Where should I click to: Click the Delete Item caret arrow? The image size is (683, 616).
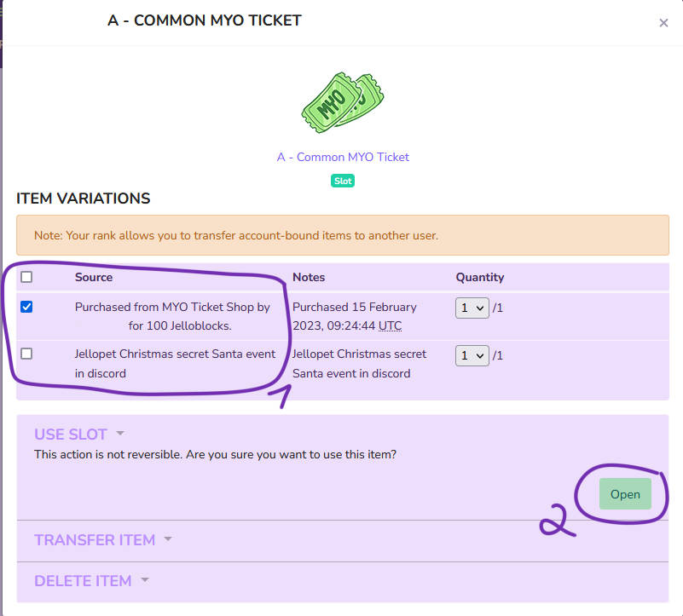coord(144,580)
